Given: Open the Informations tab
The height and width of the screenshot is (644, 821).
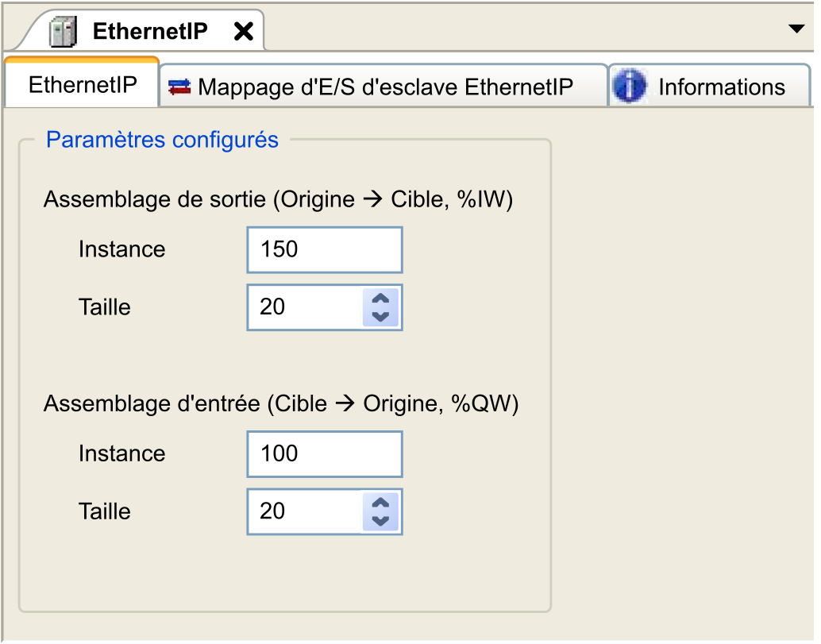Looking at the screenshot, I should point(710,87).
